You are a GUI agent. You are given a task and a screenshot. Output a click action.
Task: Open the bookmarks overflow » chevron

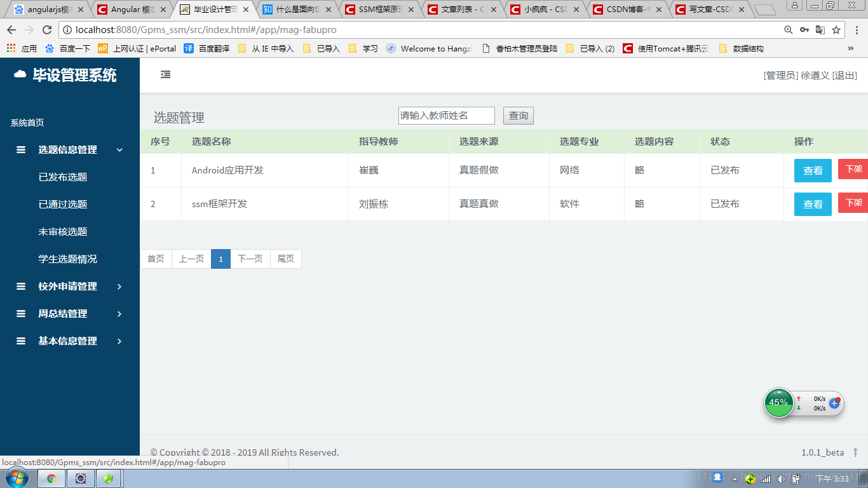851,48
